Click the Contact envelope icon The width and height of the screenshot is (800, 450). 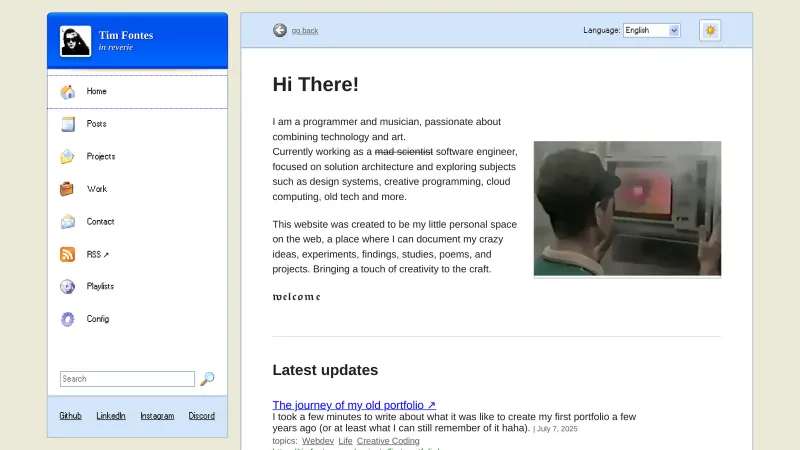[68, 222]
